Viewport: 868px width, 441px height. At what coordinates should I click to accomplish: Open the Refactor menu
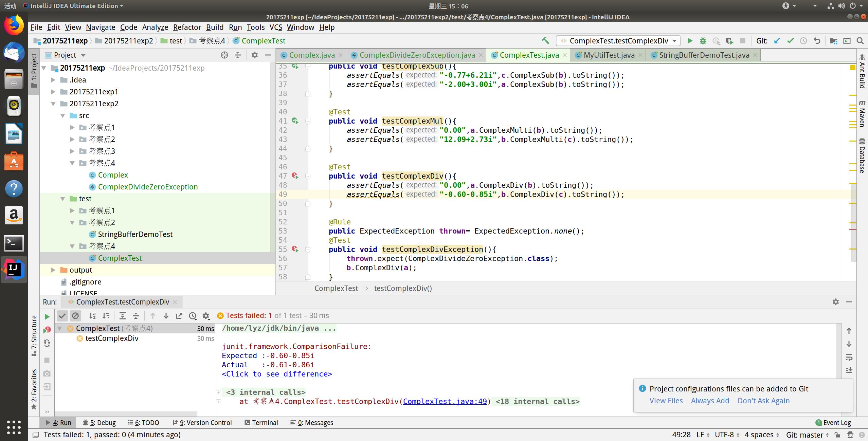[x=187, y=27]
